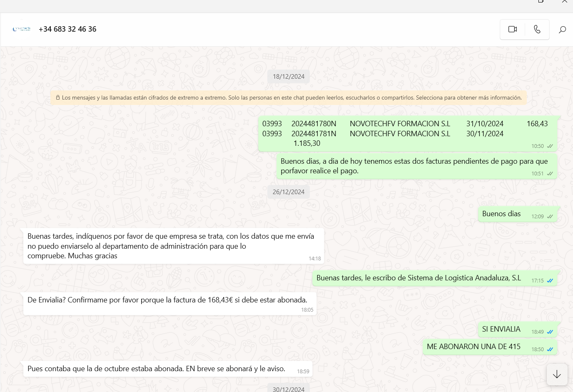Screen dimensions: 573x392
Task: Open contact info for +34 683 32 46 36
Action: click(x=67, y=29)
